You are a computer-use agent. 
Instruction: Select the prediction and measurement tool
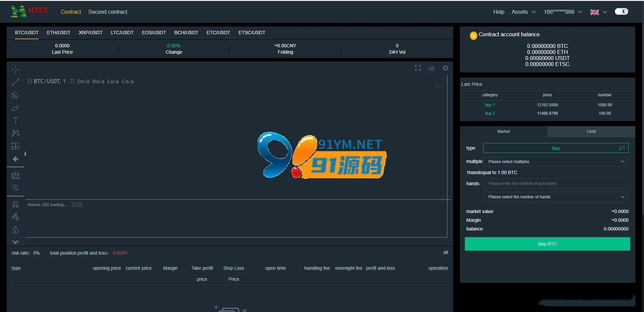pyautogui.click(x=15, y=146)
